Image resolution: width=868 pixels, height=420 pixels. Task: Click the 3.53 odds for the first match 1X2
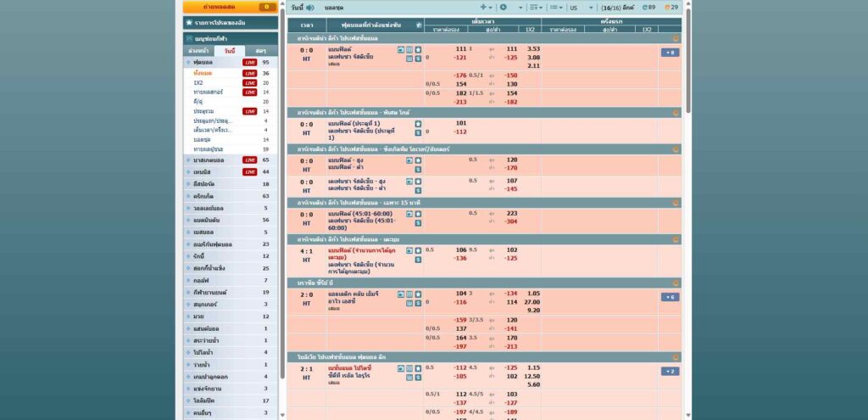533,49
